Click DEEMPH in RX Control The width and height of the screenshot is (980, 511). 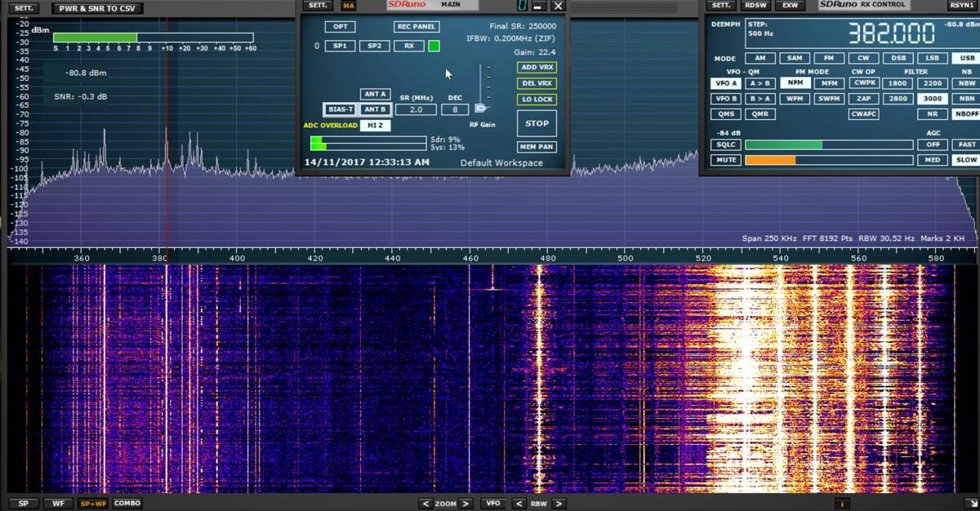725,24
